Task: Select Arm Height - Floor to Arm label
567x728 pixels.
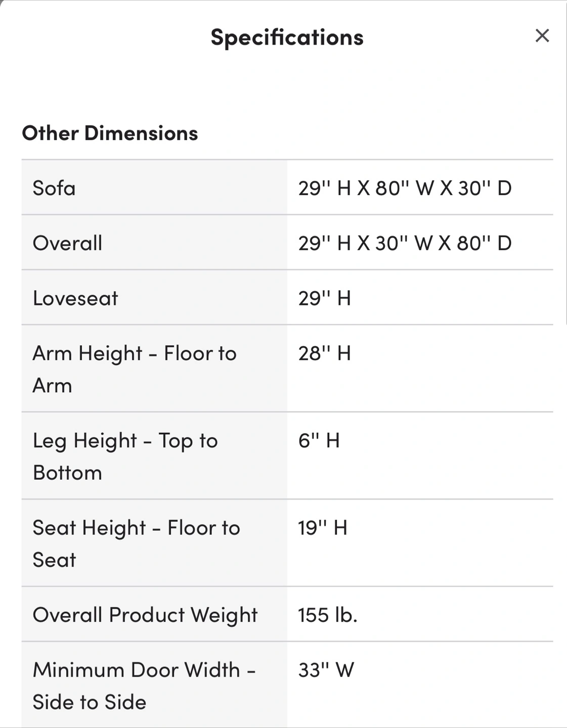Action: click(134, 369)
